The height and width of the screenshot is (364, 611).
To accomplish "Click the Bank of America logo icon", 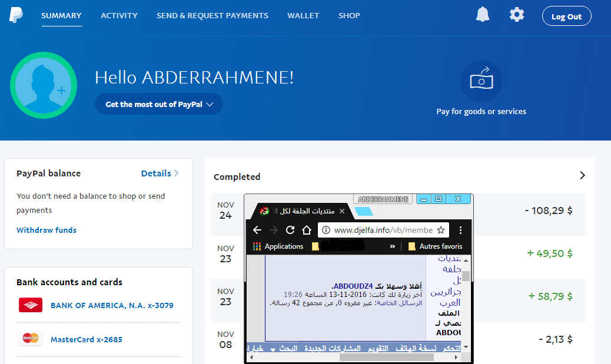I will pyautogui.click(x=31, y=305).
